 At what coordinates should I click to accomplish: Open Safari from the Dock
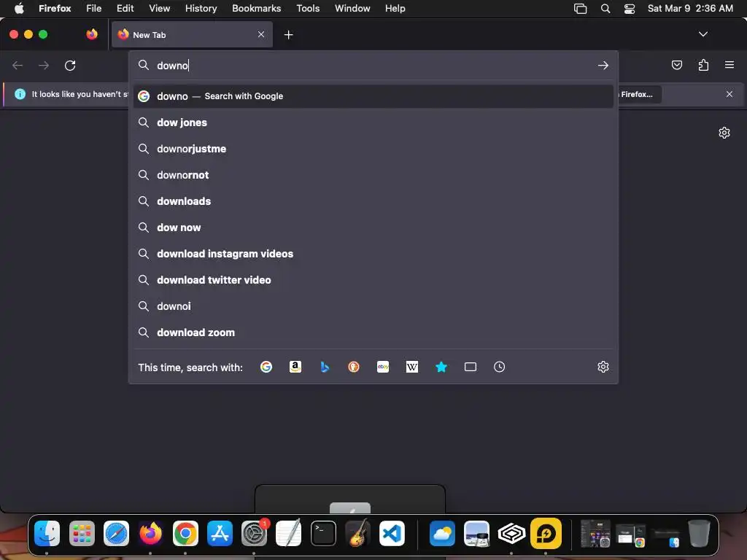point(116,533)
